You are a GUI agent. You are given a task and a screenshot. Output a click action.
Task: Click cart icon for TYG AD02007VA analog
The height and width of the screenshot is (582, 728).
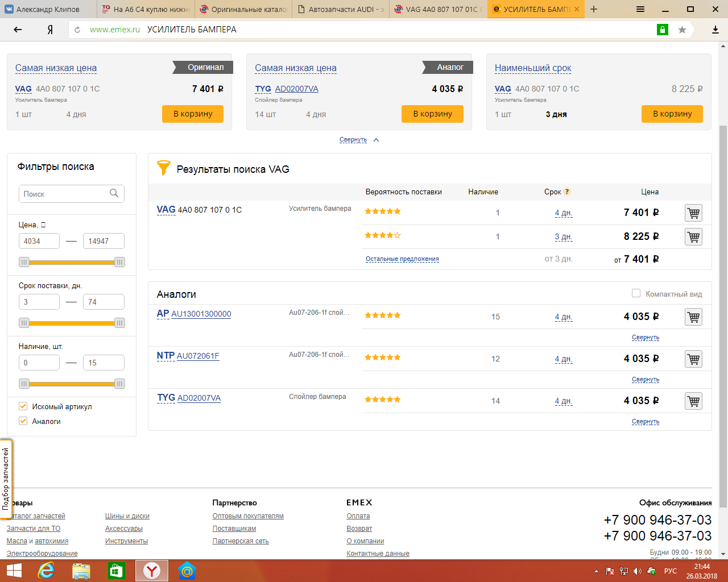coord(693,401)
